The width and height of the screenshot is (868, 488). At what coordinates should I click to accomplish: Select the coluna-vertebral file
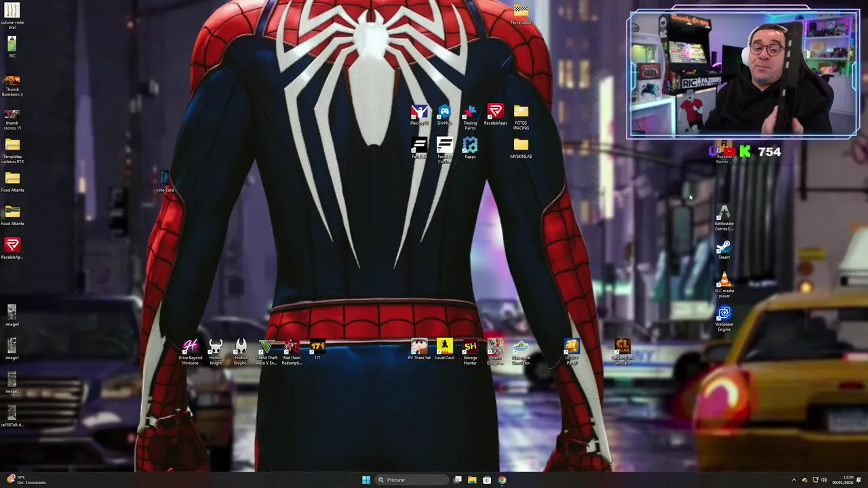tap(12, 16)
